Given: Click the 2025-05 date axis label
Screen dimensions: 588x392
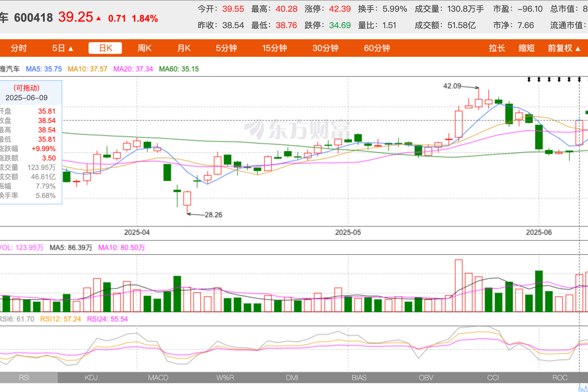Looking at the screenshot, I should [x=348, y=233].
